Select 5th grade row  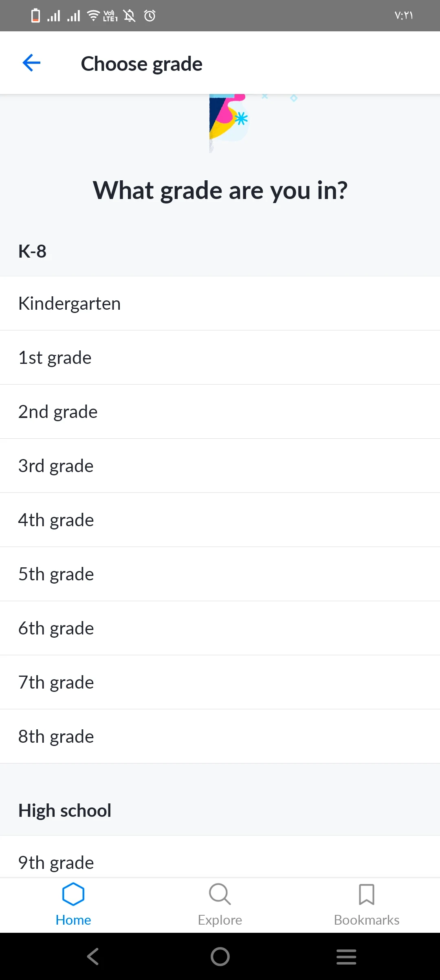(220, 574)
